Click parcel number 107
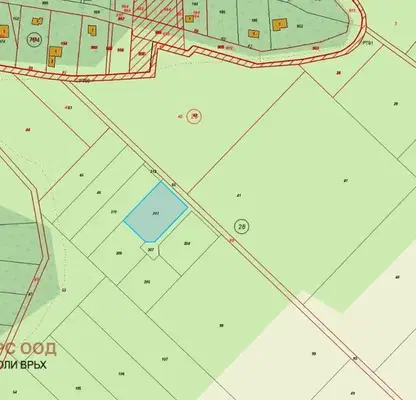The height and width of the screenshot is (400, 416). tap(164, 359)
